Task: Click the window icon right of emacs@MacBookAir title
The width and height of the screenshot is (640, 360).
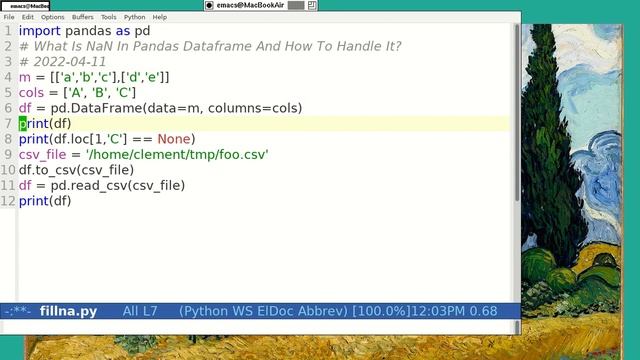Action: [x=312, y=5]
